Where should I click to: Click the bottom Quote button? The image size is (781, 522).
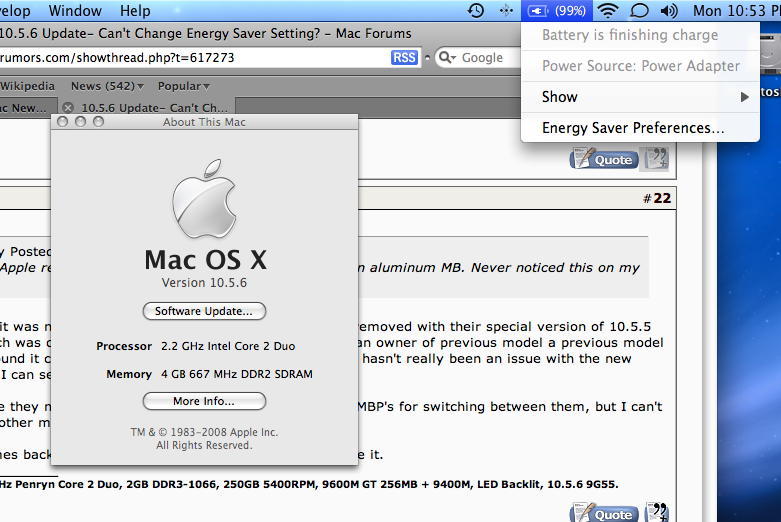[604, 513]
